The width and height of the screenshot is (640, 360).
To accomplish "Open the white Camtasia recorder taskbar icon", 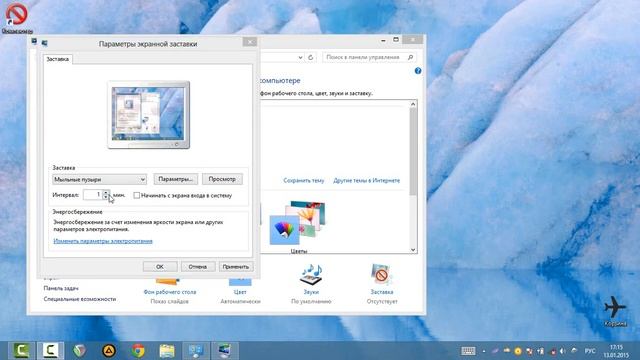I will click(x=50, y=351).
